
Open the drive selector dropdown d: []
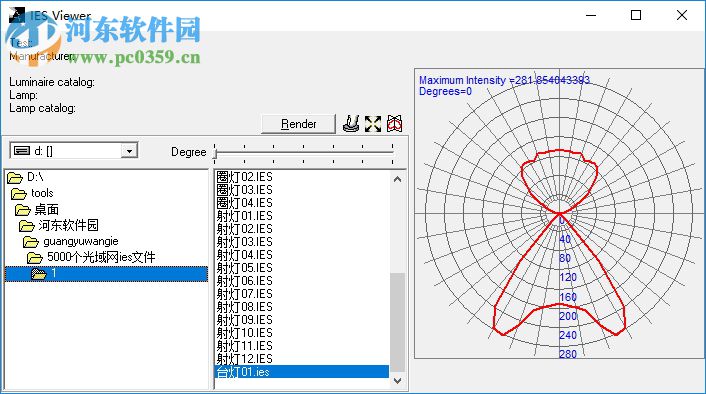point(129,151)
